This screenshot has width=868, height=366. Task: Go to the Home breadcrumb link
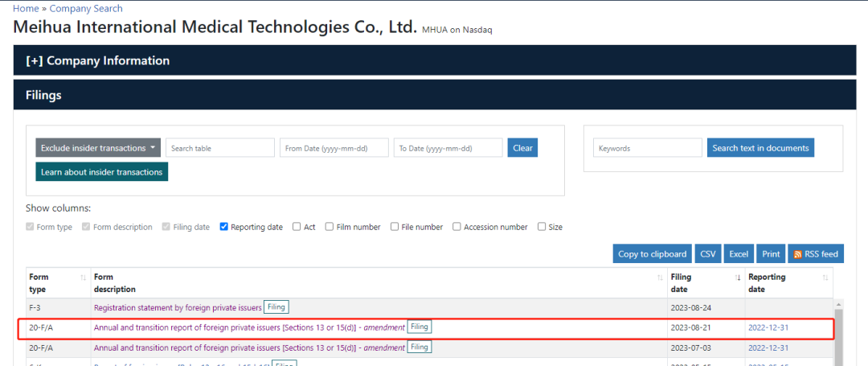[x=26, y=8]
